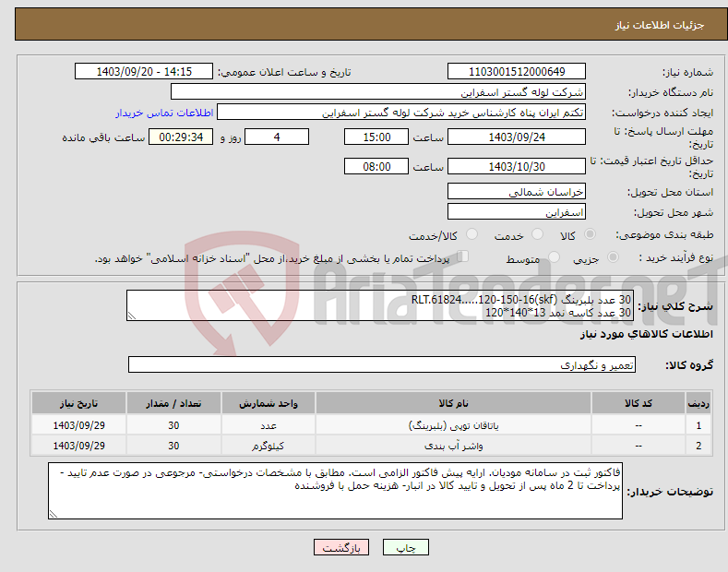
Task: Click the request creator field تکتم ایران پناه
Action: pyautogui.click(x=401, y=113)
